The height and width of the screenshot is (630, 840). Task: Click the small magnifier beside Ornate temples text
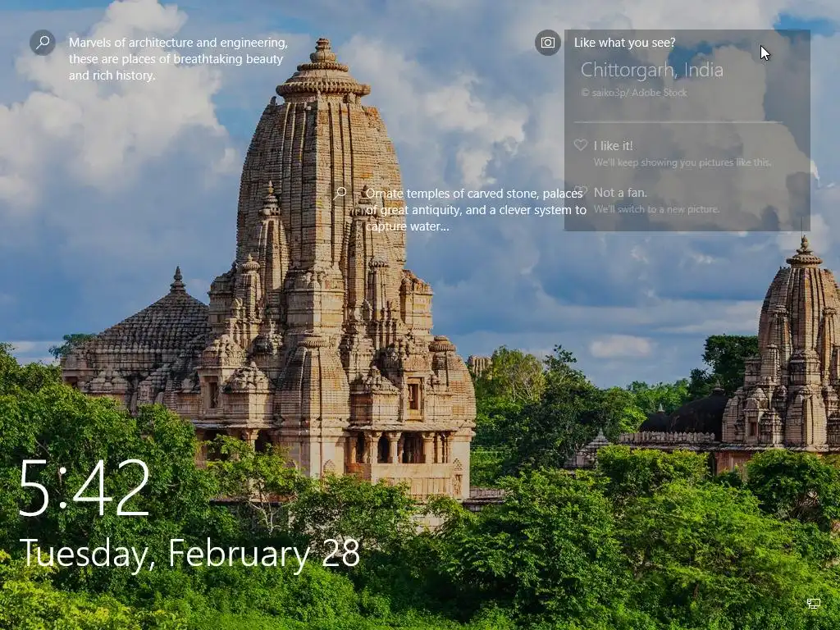(340, 194)
